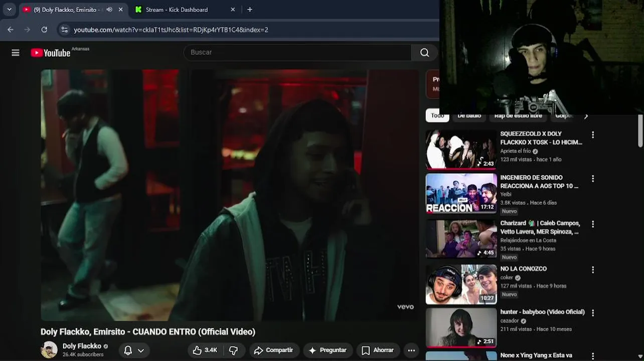Screen dimensions: 644x361
Task: Open options for None x Ying Yang video
Action: [x=593, y=356]
